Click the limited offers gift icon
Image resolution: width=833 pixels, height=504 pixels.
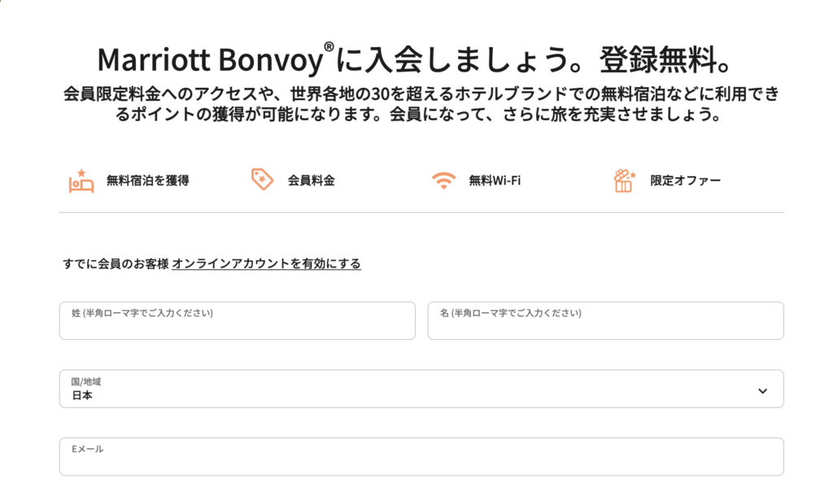[x=625, y=180]
